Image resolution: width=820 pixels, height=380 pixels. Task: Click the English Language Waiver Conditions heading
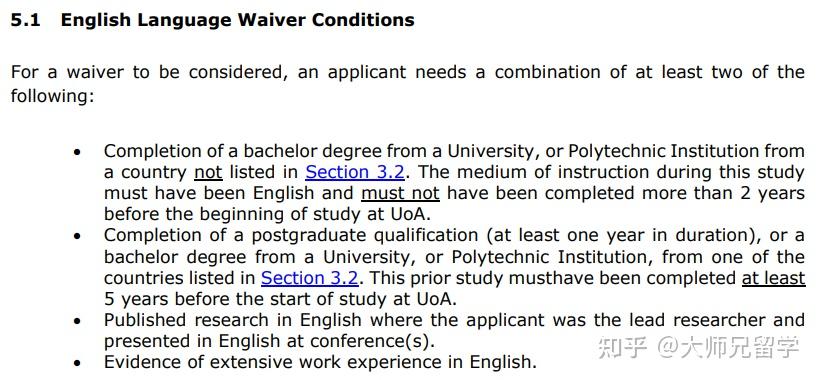point(237,20)
